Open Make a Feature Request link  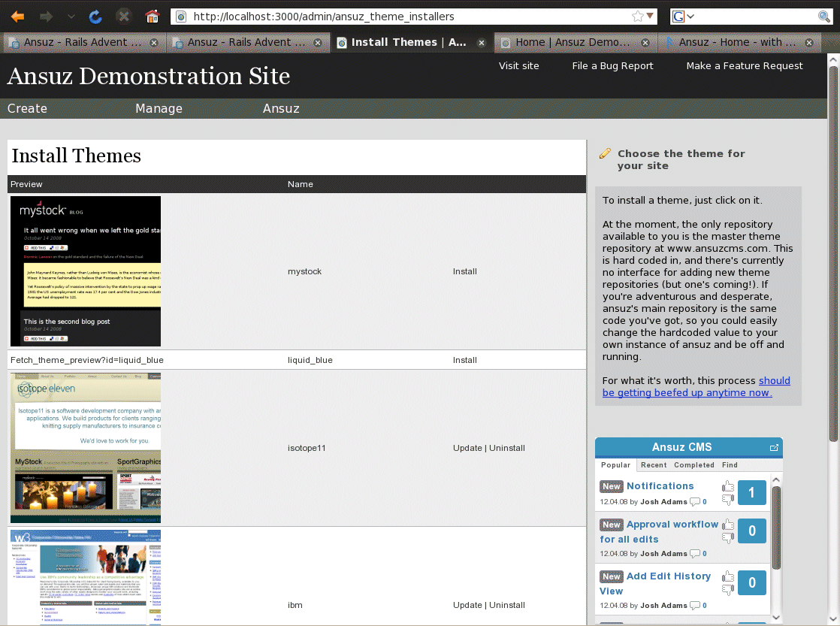click(x=745, y=66)
